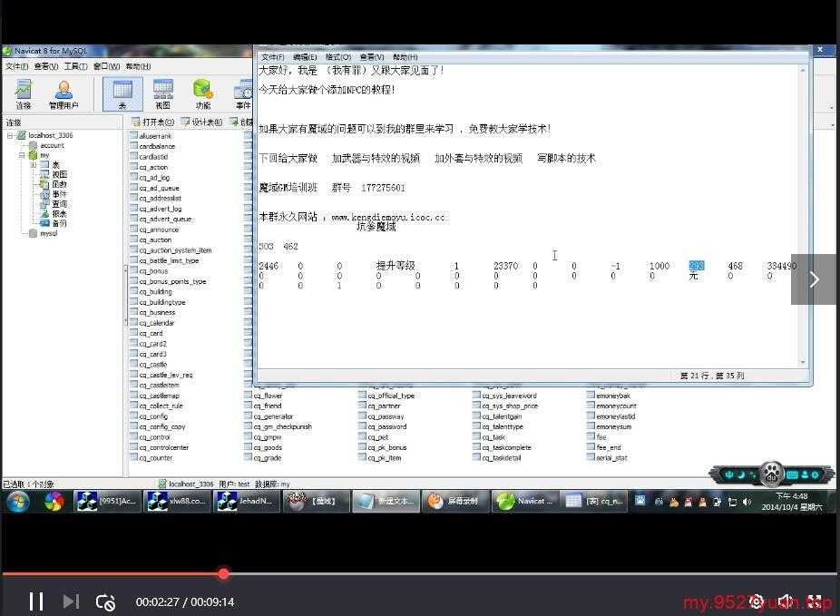Open the 事件 events toolbar button
Image resolution: width=840 pixels, height=616 pixels.
click(243, 94)
